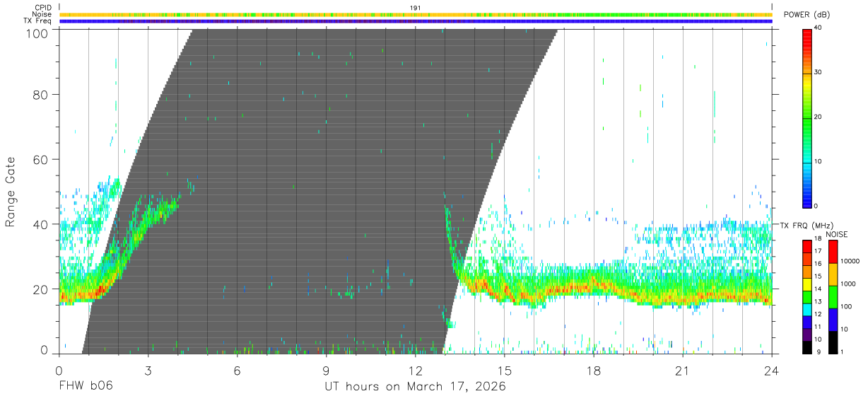The image size is (868, 401).
Task: Click range gate tick label "80"
Action: [42, 95]
